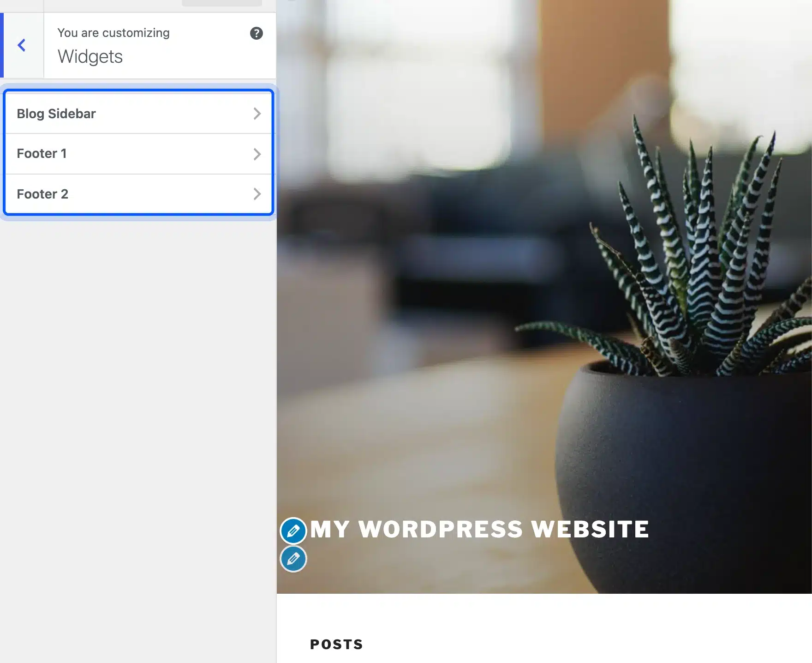This screenshot has width=812, height=663.
Task: Click the POSTS heading in the preview
Action: 336,644
